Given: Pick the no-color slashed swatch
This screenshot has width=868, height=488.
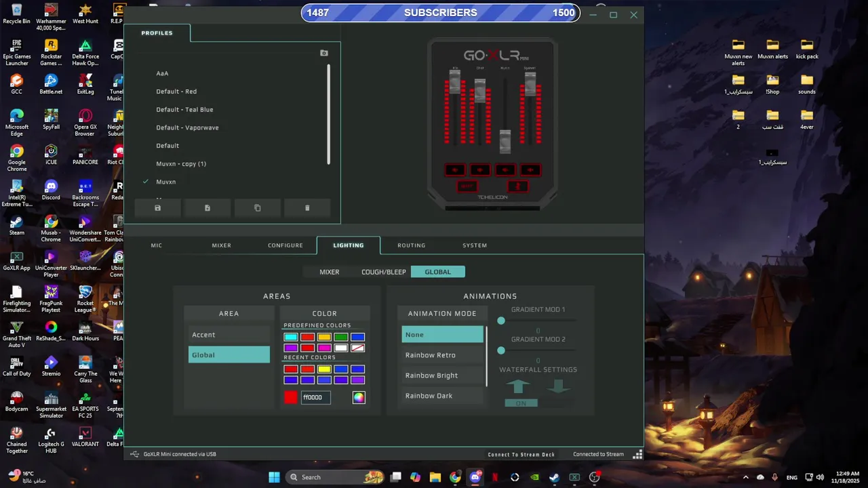Looking at the screenshot, I should click(358, 348).
